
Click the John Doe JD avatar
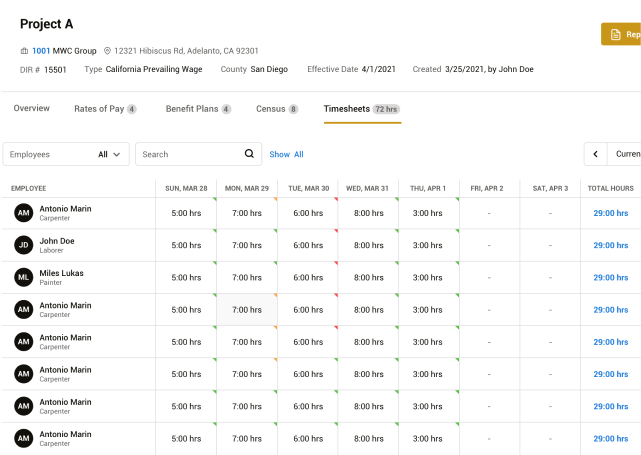point(23,245)
